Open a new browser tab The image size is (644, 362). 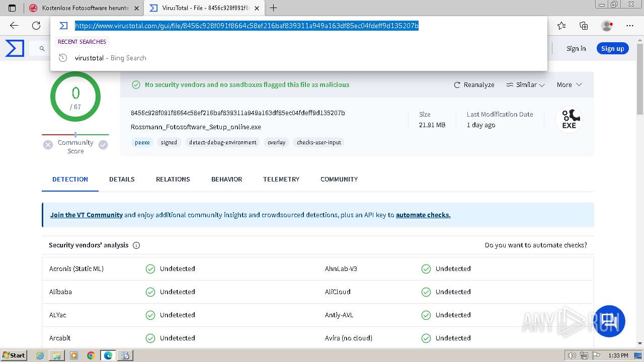coord(274,8)
